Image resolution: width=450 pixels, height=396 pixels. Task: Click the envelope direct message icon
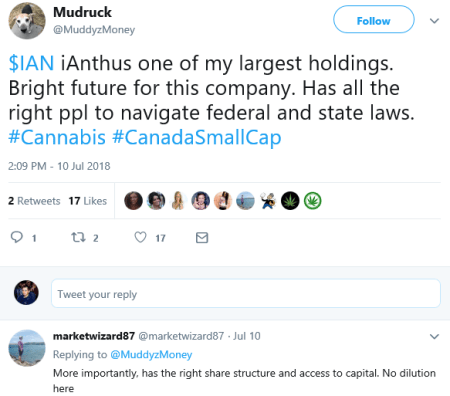(x=202, y=238)
